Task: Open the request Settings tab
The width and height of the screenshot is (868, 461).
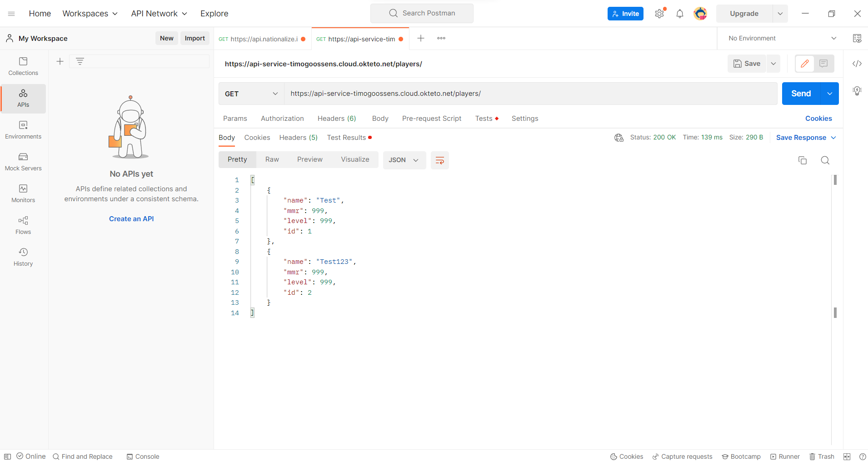Action: point(525,119)
